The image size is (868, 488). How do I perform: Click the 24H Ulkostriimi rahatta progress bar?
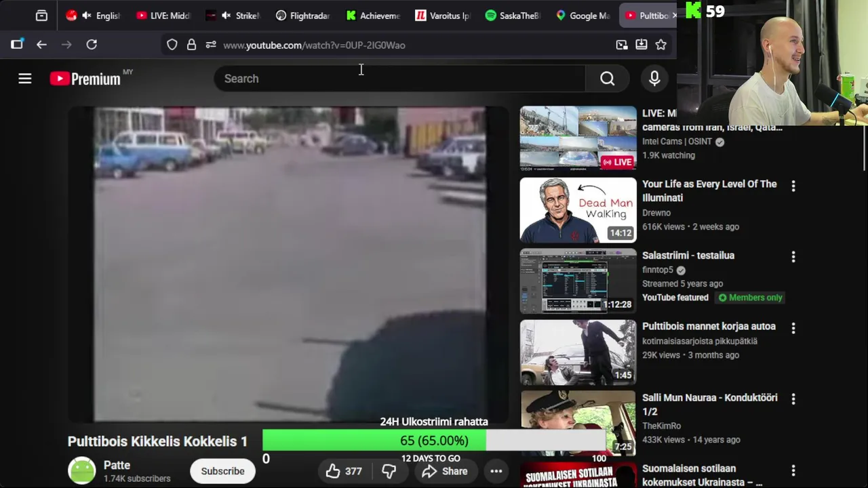(x=434, y=441)
